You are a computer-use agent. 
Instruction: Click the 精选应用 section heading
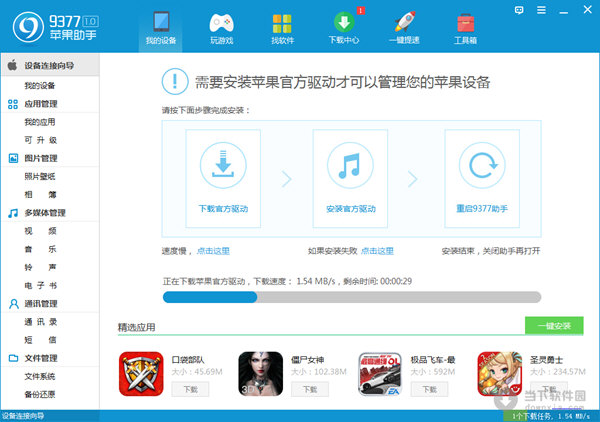tap(136, 327)
